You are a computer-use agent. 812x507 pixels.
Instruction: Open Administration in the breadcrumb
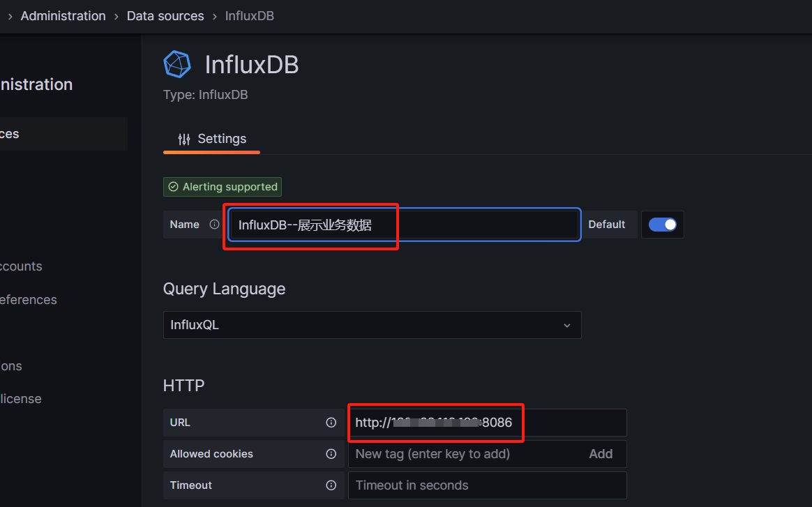pos(63,16)
